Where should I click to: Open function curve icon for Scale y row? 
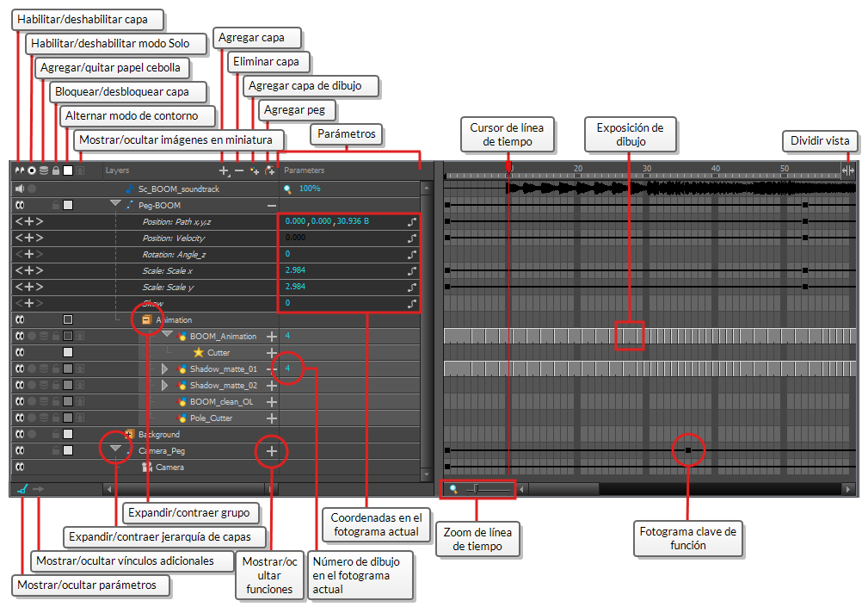pyautogui.click(x=412, y=287)
